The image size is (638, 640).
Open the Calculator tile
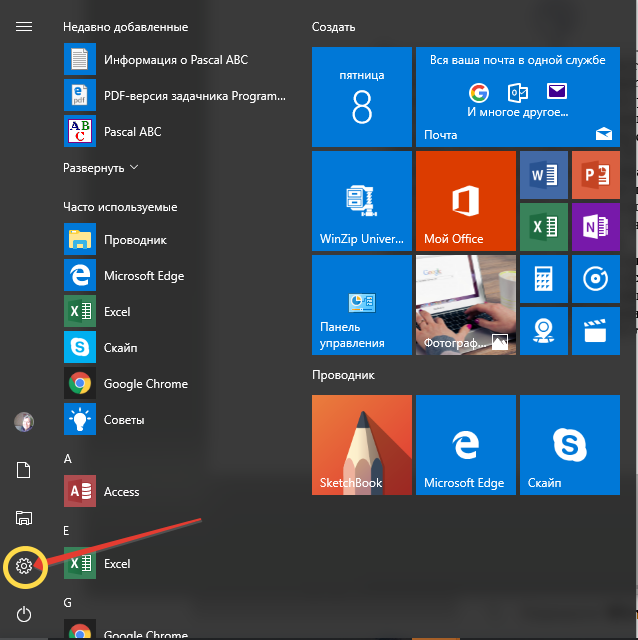544,279
